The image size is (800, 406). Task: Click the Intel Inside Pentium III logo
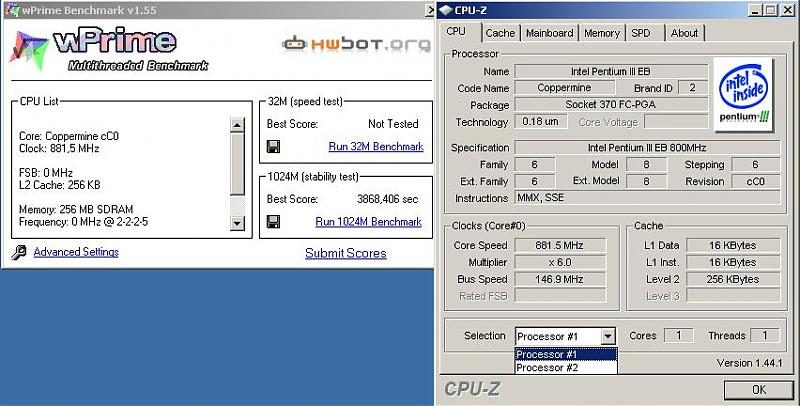(743, 95)
